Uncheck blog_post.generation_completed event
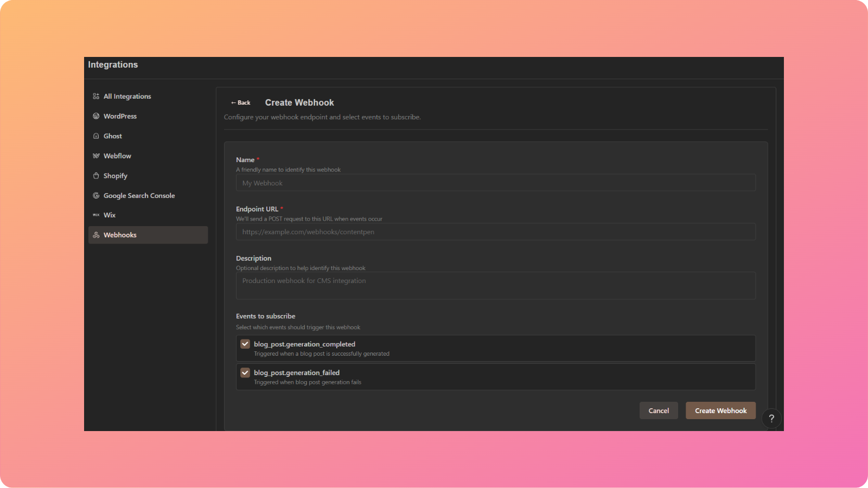This screenshot has width=868, height=488. 245,344
